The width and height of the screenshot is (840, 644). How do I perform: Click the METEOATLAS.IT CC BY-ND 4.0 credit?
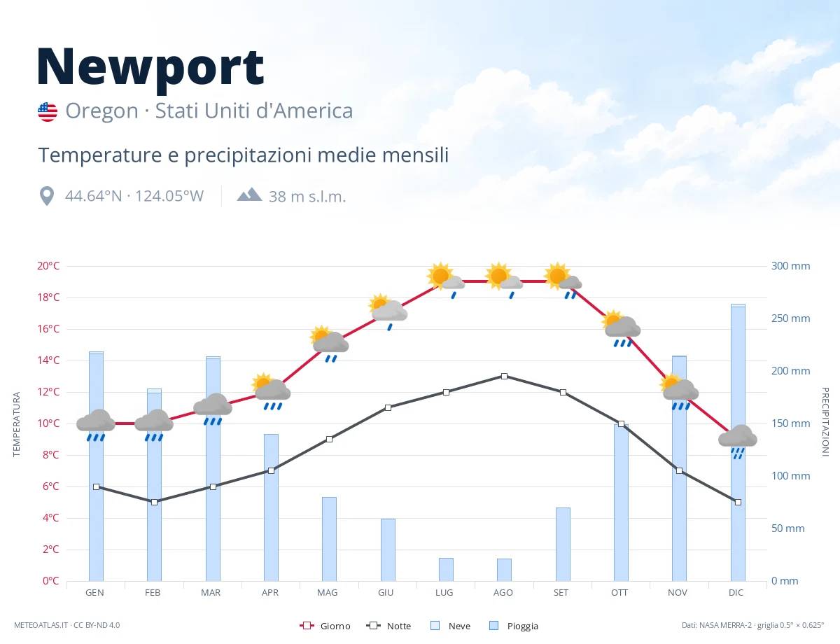[x=67, y=625]
